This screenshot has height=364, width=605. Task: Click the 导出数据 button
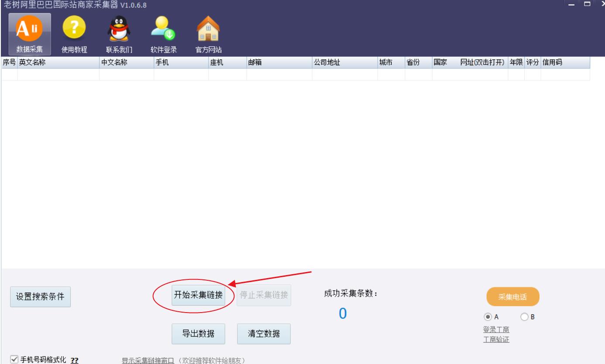tap(198, 334)
